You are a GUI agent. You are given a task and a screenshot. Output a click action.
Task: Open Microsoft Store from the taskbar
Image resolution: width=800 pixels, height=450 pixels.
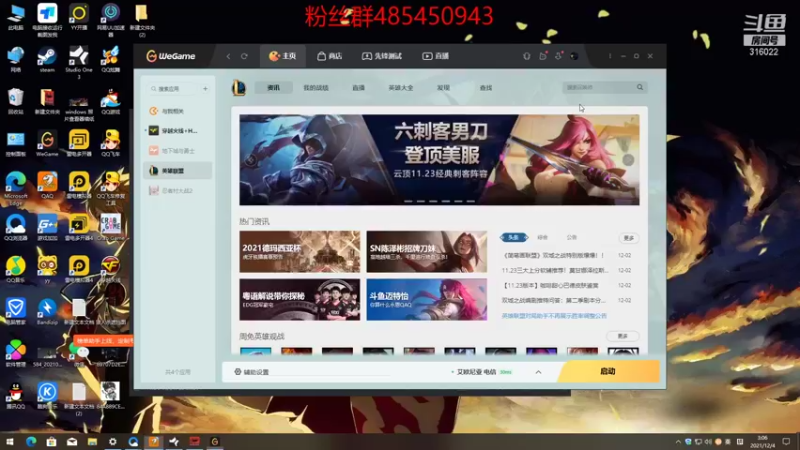click(x=51, y=441)
